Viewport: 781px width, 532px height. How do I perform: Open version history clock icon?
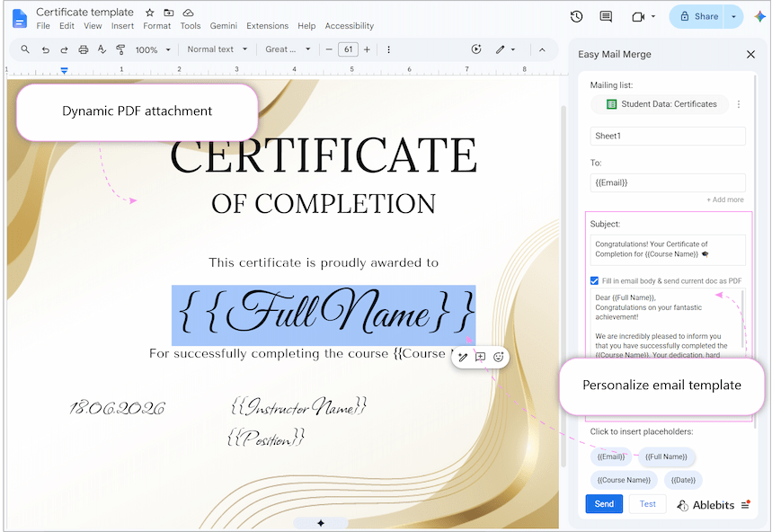(x=576, y=16)
